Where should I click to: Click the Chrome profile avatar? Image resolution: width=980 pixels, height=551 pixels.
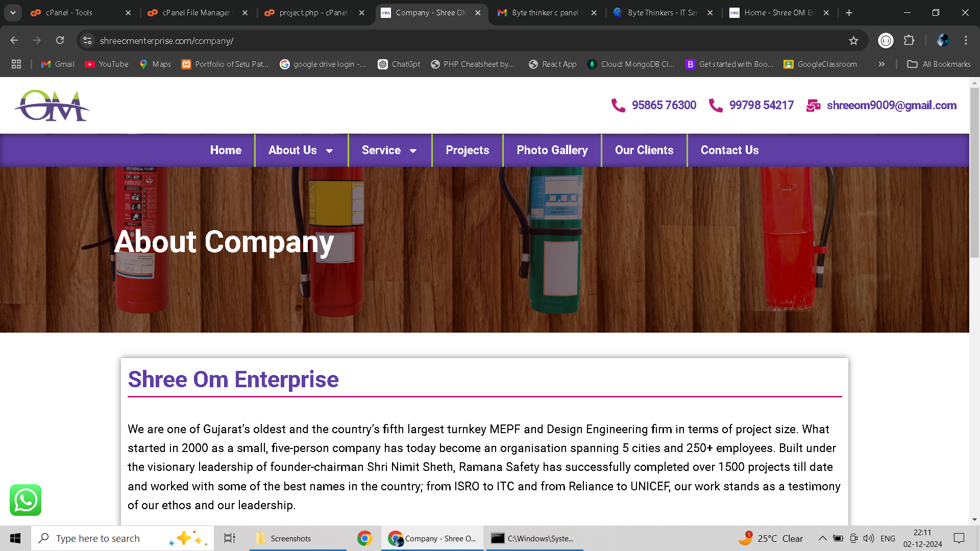942,41
